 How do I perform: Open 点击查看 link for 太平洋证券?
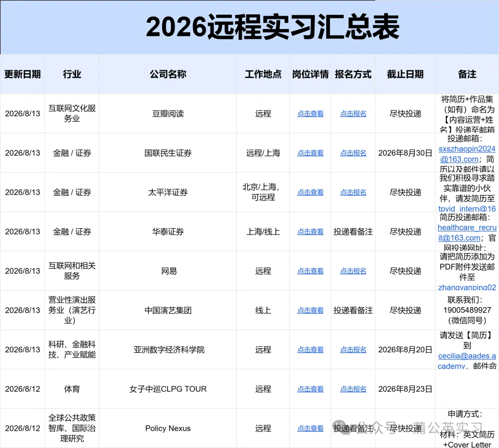pos(310,193)
